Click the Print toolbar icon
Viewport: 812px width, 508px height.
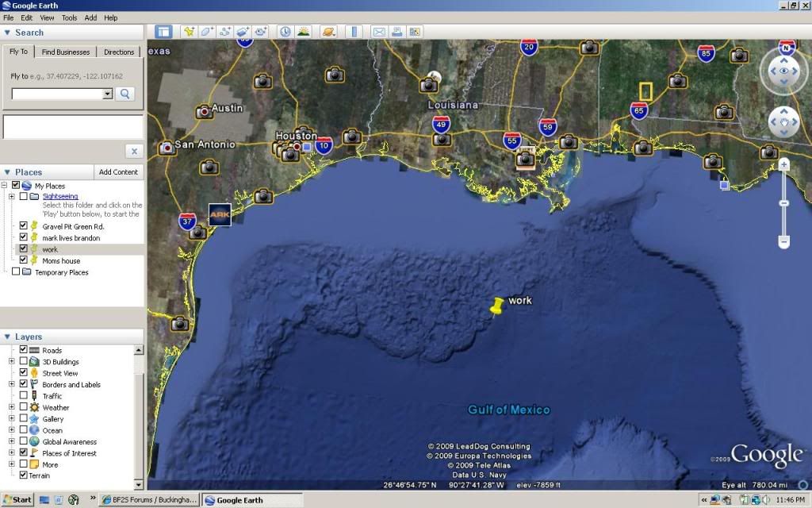[x=396, y=32]
